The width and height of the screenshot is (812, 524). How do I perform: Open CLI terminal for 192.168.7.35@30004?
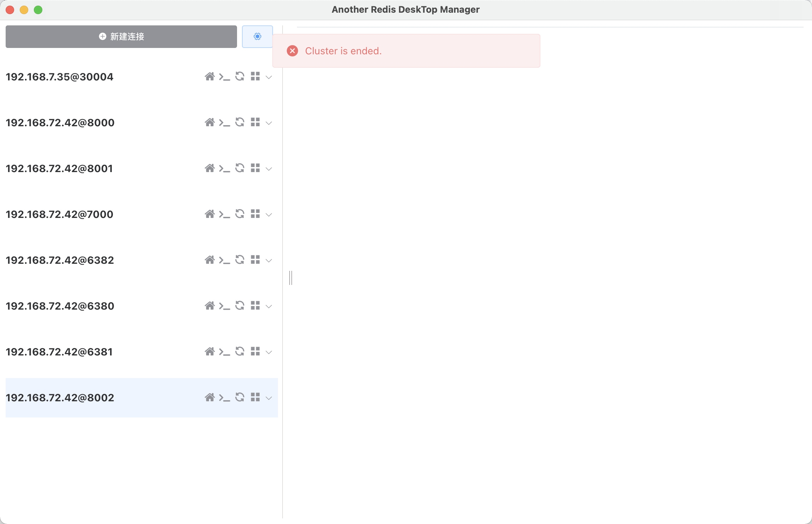pyautogui.click(x=224, y=77)
